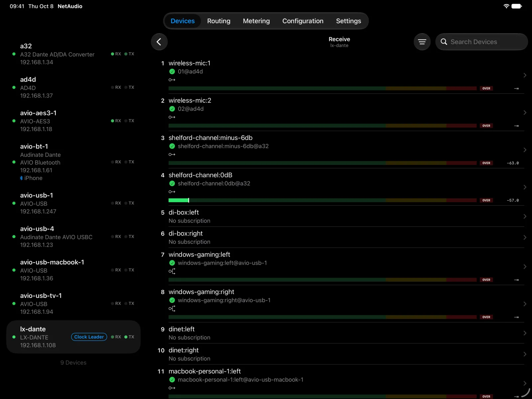Click multicast flow icon under windows-gaming:right
The height and width of the screenshot is (399, 532).
click(172, 309)
